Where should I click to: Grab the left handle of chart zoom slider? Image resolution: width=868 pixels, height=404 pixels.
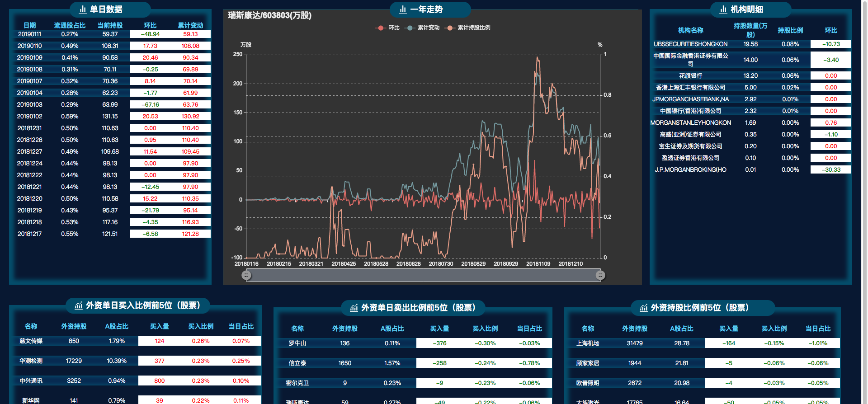click(x=246, y=275)
